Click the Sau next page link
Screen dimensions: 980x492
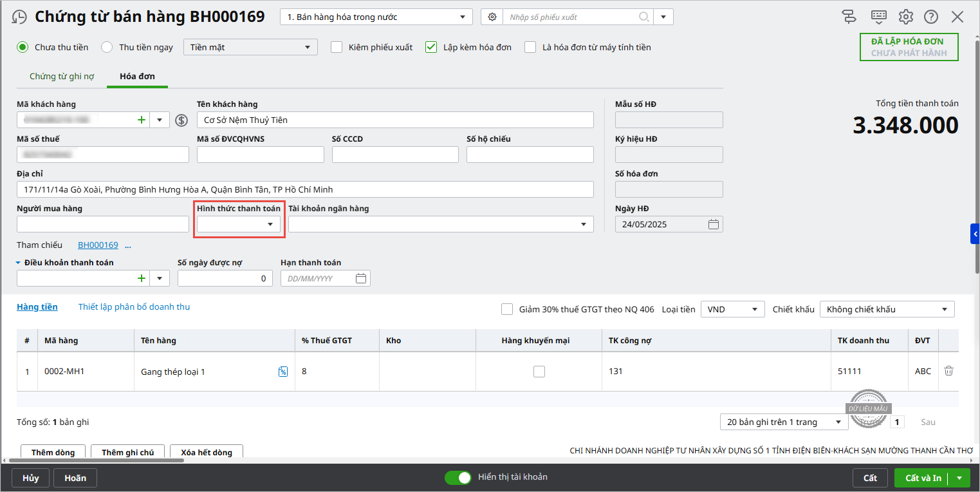[928, 422]
